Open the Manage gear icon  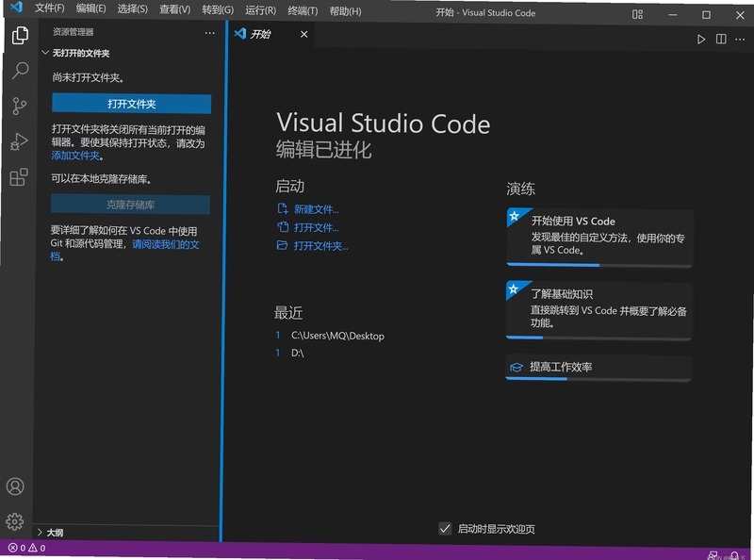pyautogui.click(x=15, y=521)
